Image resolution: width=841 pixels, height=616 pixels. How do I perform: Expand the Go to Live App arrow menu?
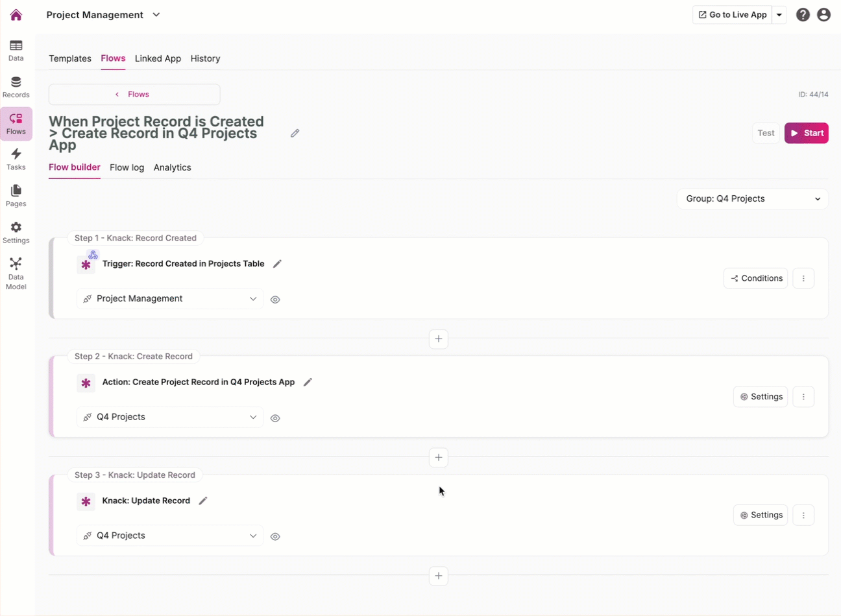click(x=779, y=15)
